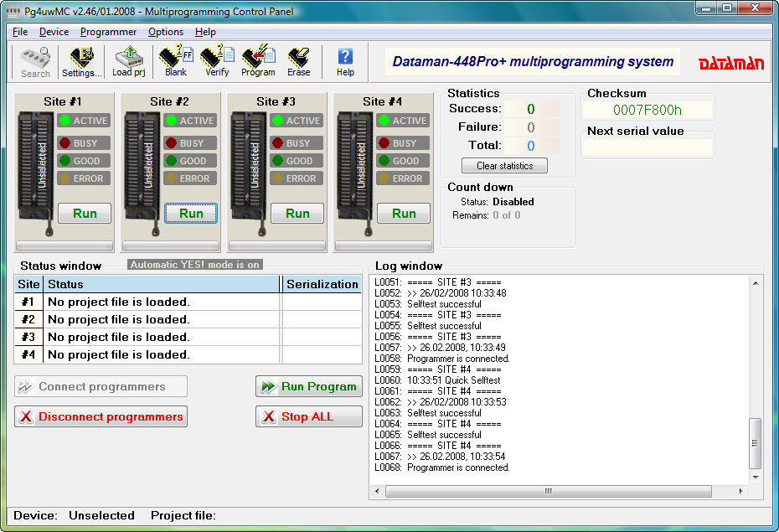
Task: Click the Site #3 BUSY indicator
Action: pyautogui.click(x=296, y=143)
